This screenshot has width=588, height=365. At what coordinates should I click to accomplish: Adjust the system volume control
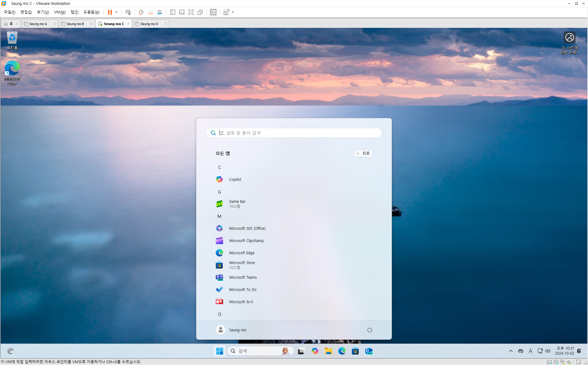[x=548, y=351]
